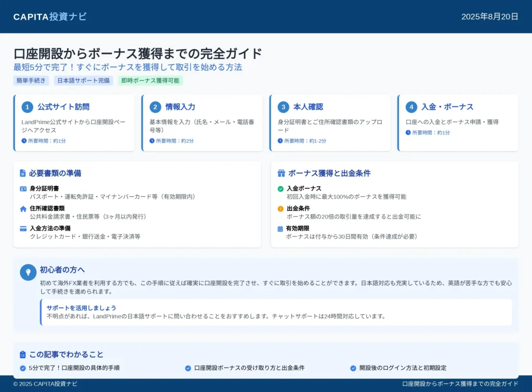The image size is (532, 392).
Task: Click the 有効期限 item label
Action: point(298,228)
